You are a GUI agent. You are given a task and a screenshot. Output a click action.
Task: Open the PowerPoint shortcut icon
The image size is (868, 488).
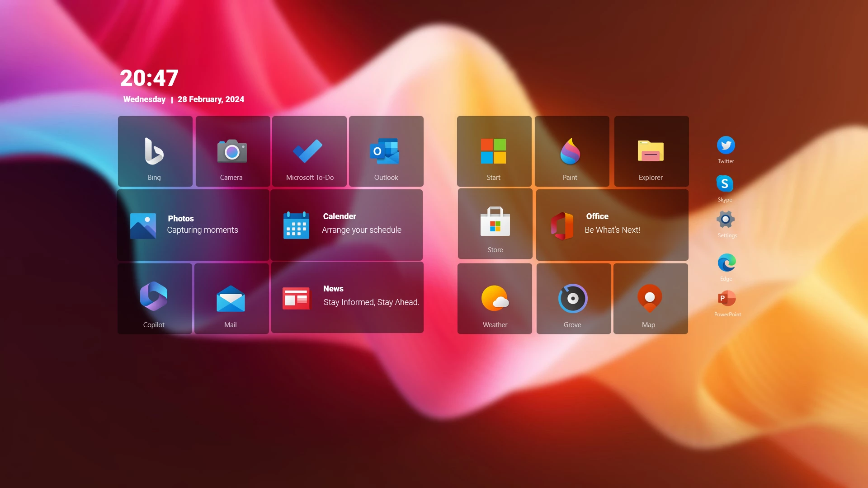click(x=726, y=298)
